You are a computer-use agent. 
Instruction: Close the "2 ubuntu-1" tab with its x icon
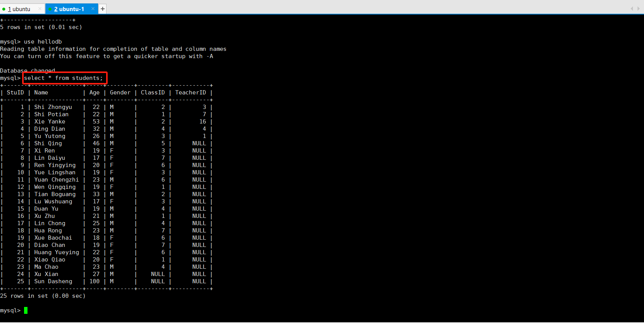pyautogui.click(x=93, y=8)
